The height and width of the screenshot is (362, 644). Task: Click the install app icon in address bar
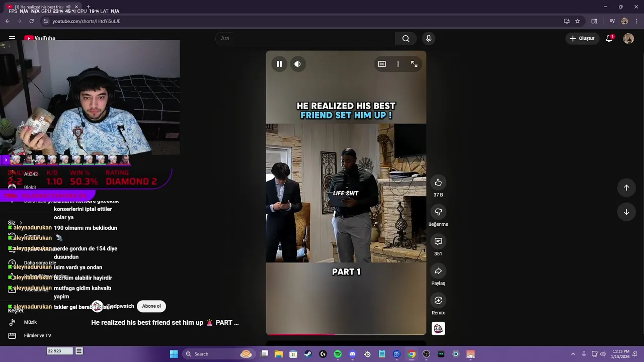[x=567, y=21]
